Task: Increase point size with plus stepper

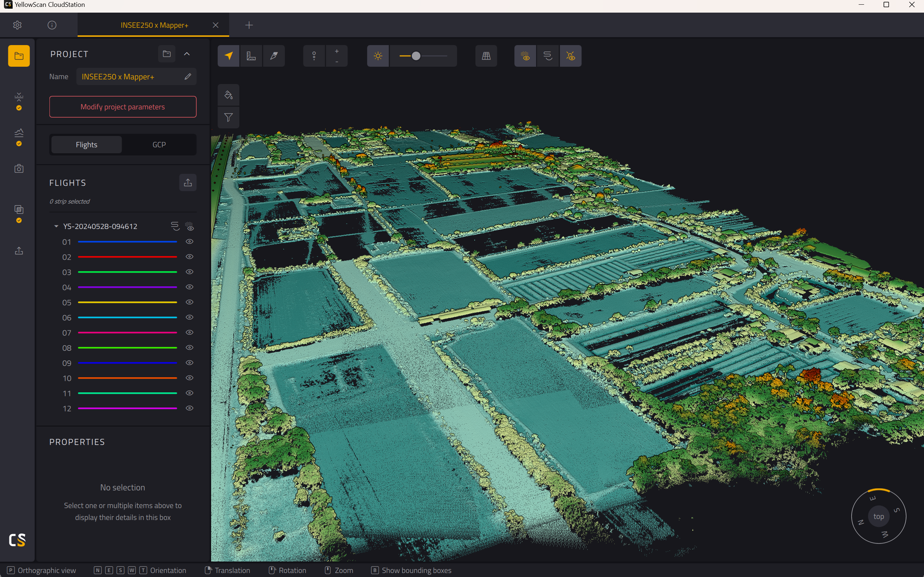Action: click(336, 51)
